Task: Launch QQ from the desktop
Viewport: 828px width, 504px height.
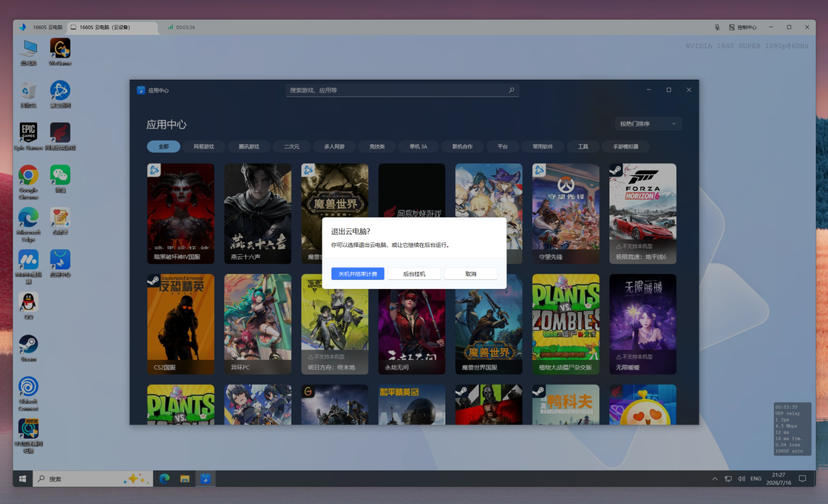Action: (x=29, y=306)
